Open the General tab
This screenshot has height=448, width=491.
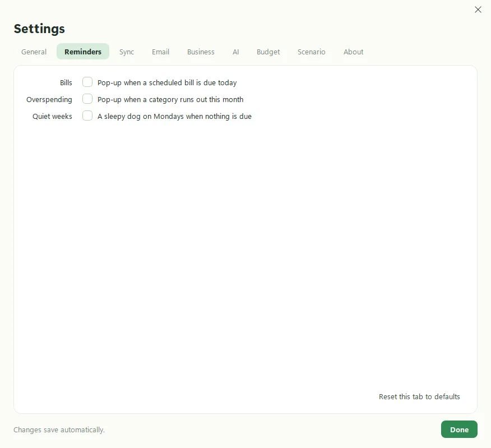click(34, 52)
